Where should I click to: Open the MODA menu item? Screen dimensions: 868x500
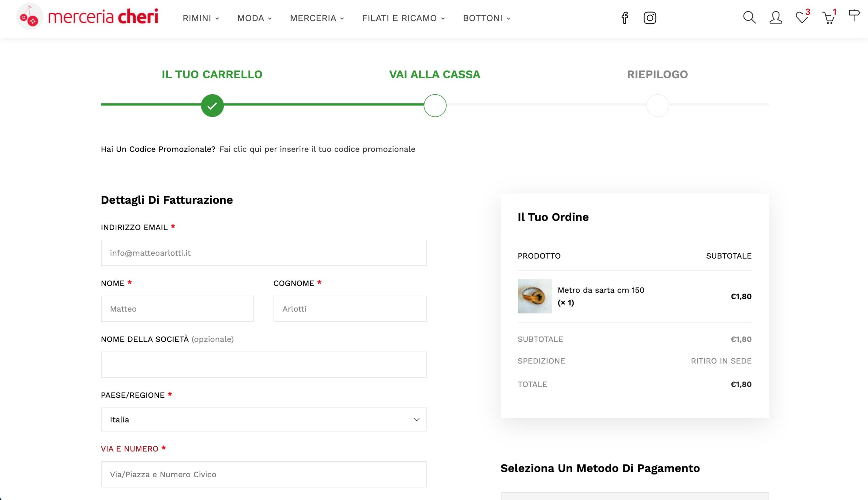pos(254,18)
